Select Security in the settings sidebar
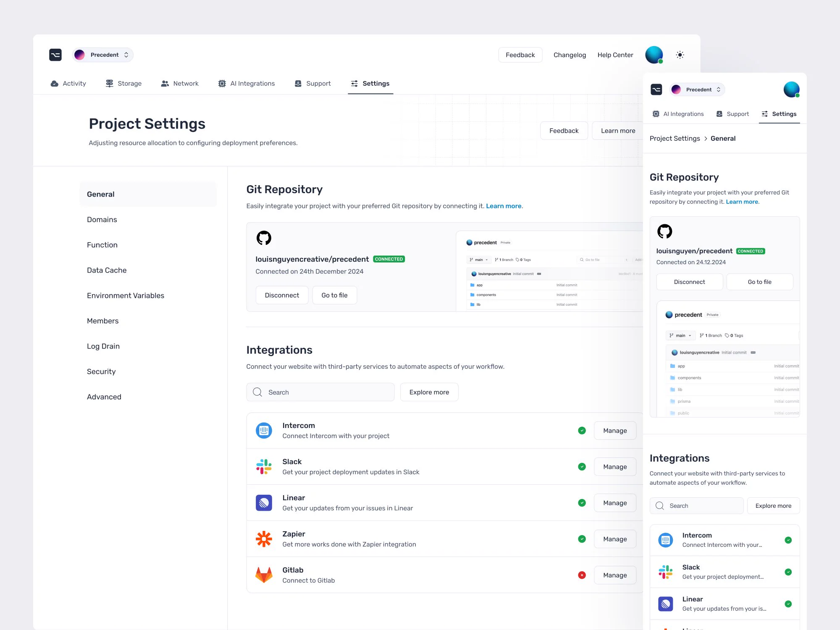 pyautogui.click(x=101, y=372)
